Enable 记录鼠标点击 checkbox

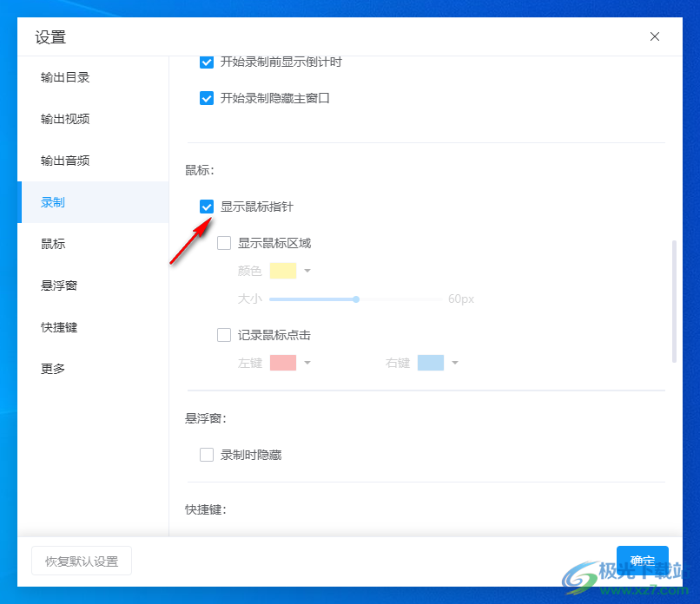[224, 335]
